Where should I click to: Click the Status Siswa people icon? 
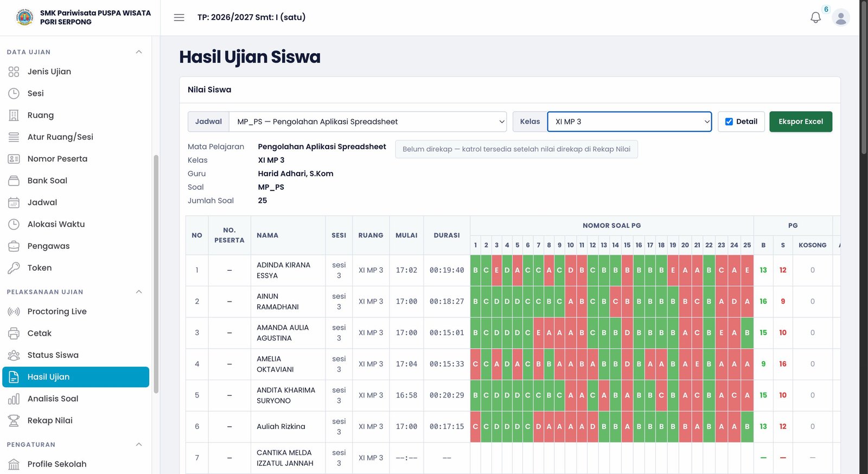click(14, 355)
